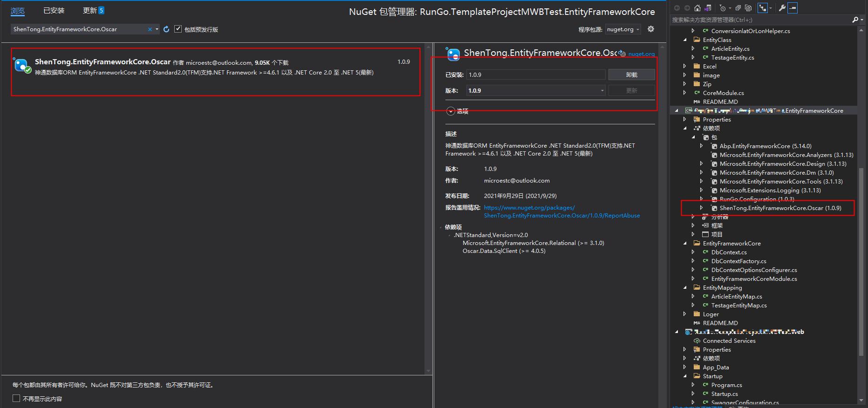Collapse the EntityMapping folder
This screenshot has height=408, width=868.
point(685,287)
